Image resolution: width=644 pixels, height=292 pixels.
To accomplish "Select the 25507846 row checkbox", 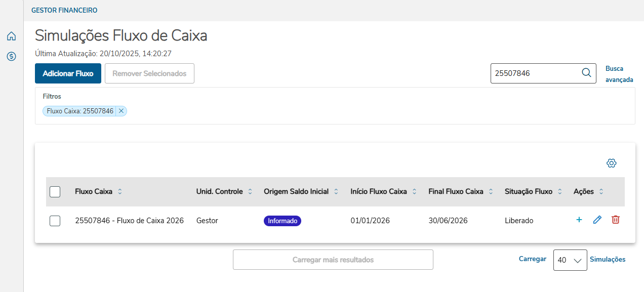I will click(x=55, y=221).
